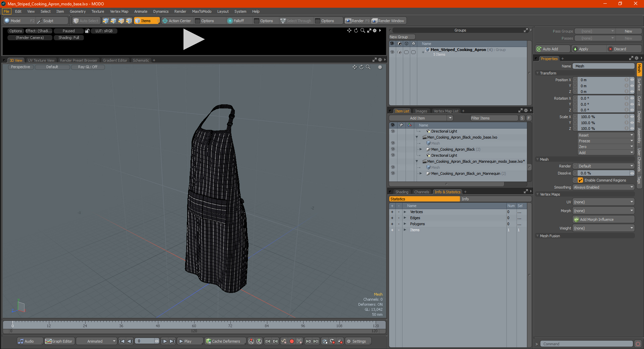Click 3D viewport rotate icon
Image resolution: width=644 pixels, height=349 pixels.
tap(362, 67)
